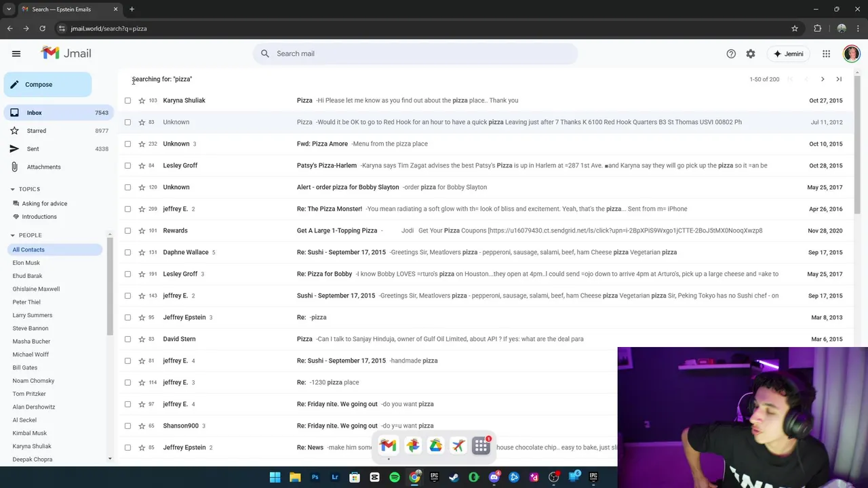Click the Search mail field
Screen dimensions: 868x488
coord(415,54)
